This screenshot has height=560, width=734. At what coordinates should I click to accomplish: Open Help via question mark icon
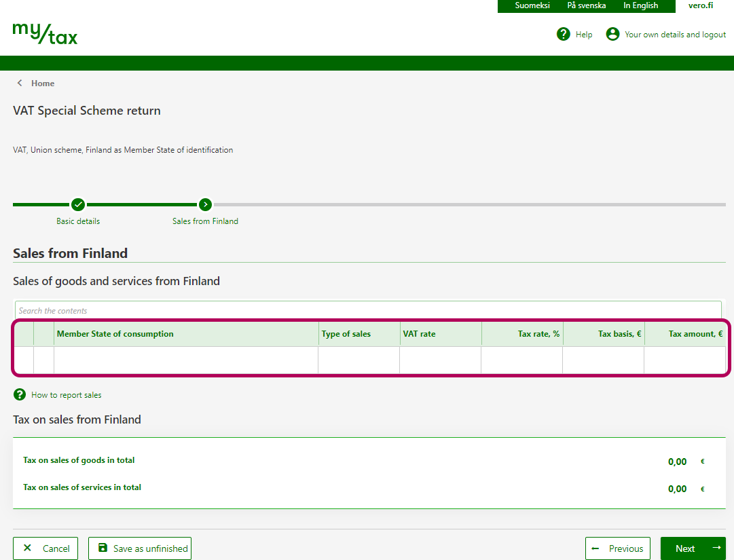click(563, 34)
